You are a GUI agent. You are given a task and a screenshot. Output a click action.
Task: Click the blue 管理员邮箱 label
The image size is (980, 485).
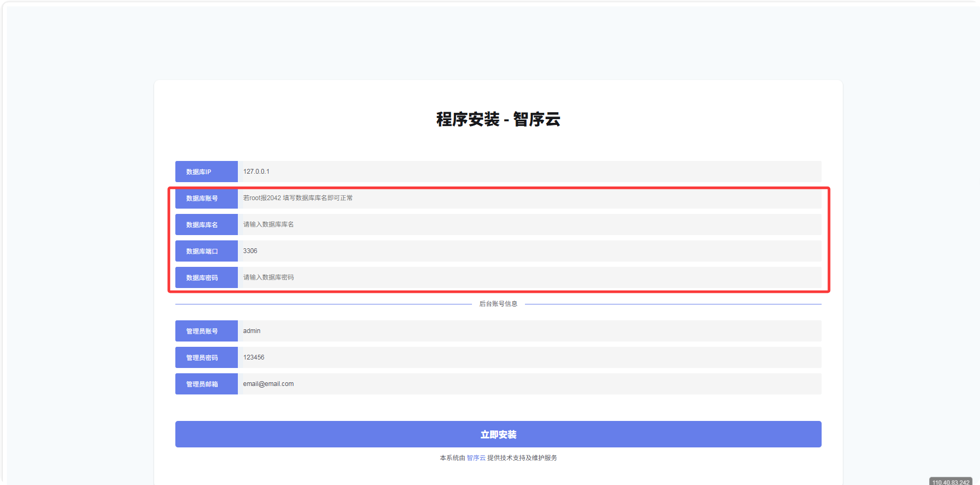coord(206,384)
